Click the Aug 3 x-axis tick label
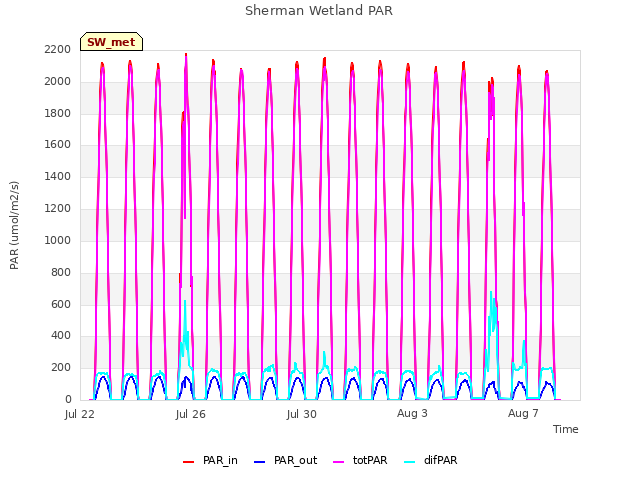 pyautogui.click(x=412, y=413)
